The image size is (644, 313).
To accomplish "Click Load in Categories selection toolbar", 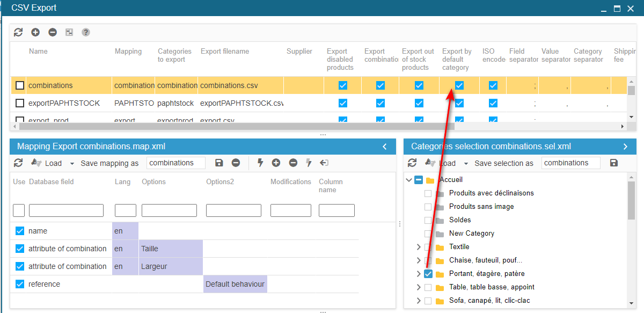I will coord(447,163).
